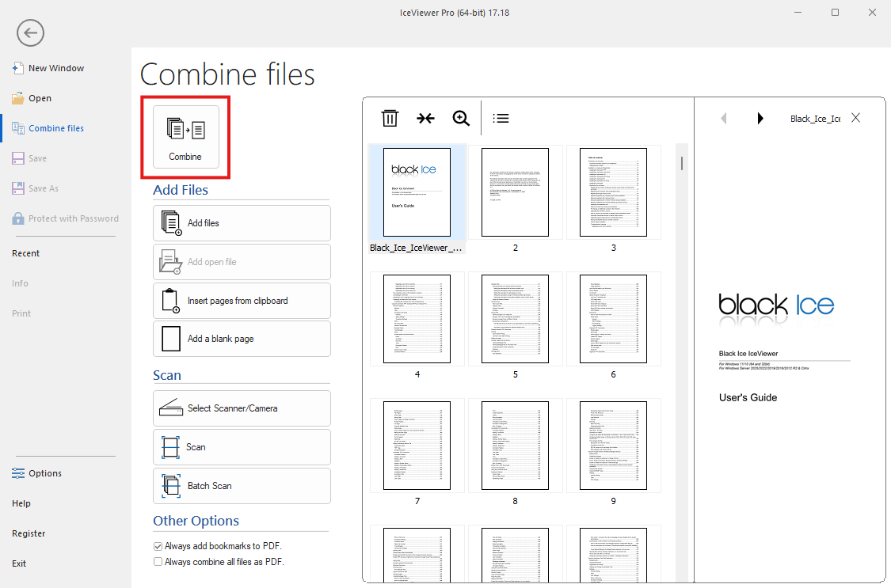This screenshot has height=588, width=891.
Task: Click Add files button
Action: 242,223
